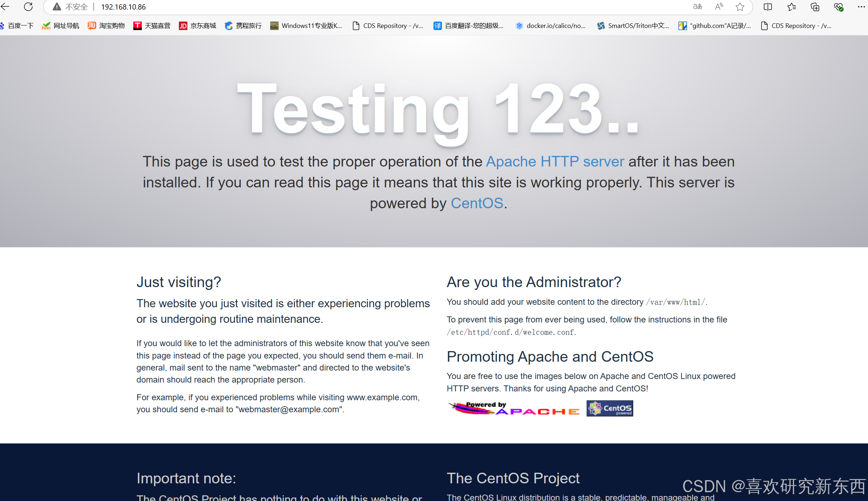Add page to favorites with star icon

(x=740, y=7)
